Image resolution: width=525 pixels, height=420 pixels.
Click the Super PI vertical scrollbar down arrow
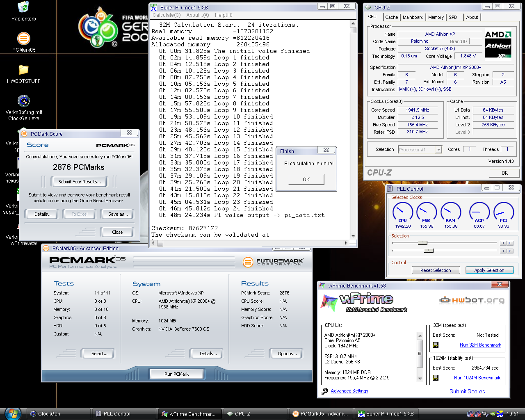click(353, 236)
